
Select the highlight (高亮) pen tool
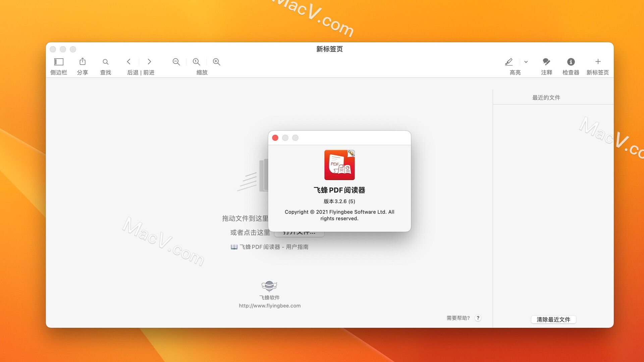tap(509, 62)
